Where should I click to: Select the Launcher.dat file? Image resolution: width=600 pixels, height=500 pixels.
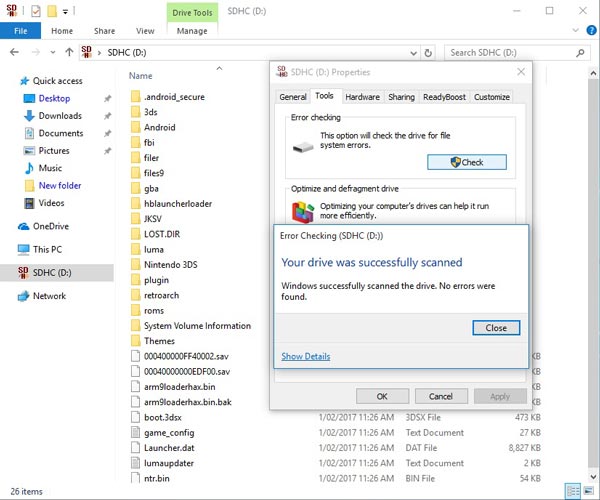point(169,448)
